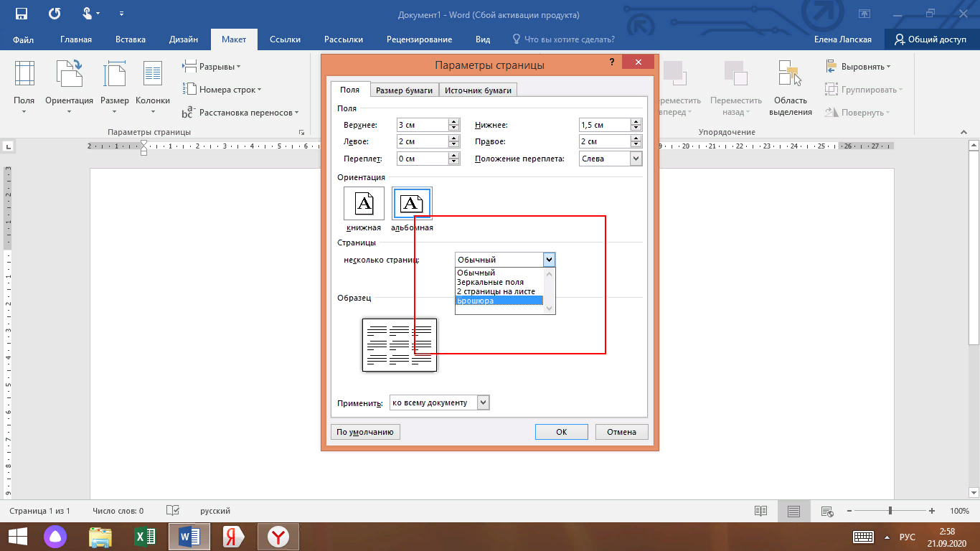
Task: Open Рассылки ribbon tab
Action: [x=344, y=39]
